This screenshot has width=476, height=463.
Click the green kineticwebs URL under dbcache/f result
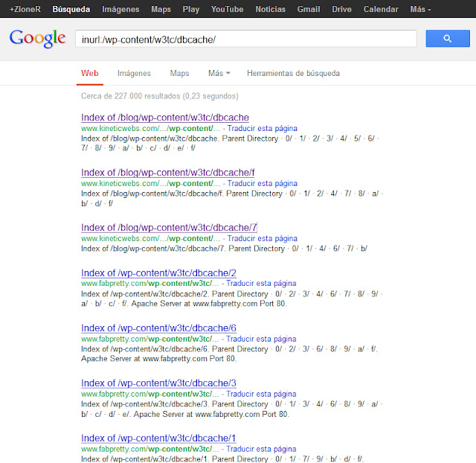click(x=150, y=184)
